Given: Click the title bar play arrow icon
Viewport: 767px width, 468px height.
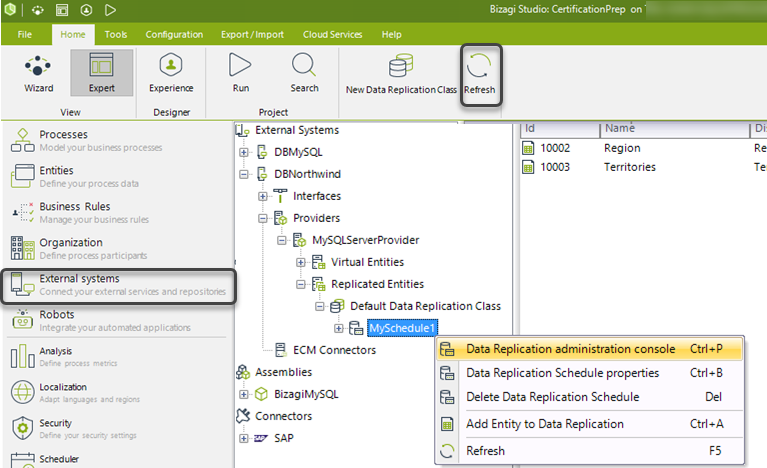Looking at the screenshot, I should click(111, 10).
